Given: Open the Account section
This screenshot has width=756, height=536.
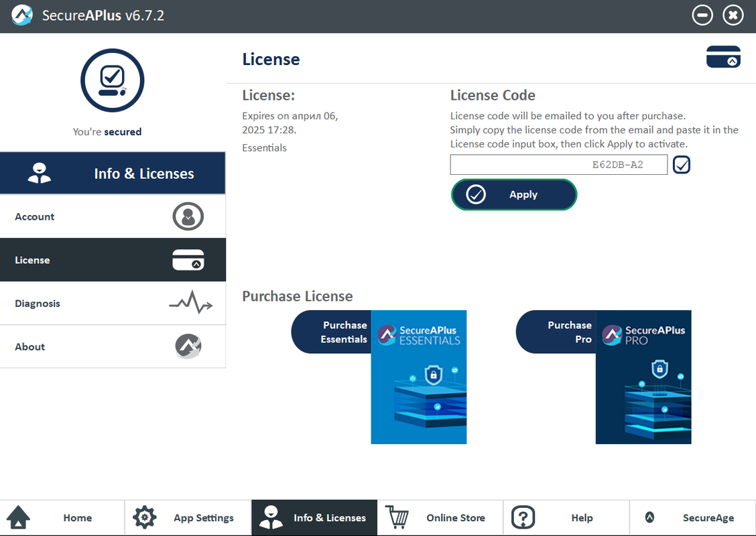Looking at the screenshot, I should (x=113, y=216).
